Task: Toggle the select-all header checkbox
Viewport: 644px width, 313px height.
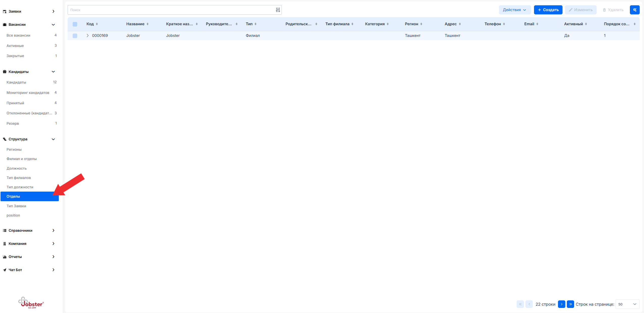Action: pos(75,24)
